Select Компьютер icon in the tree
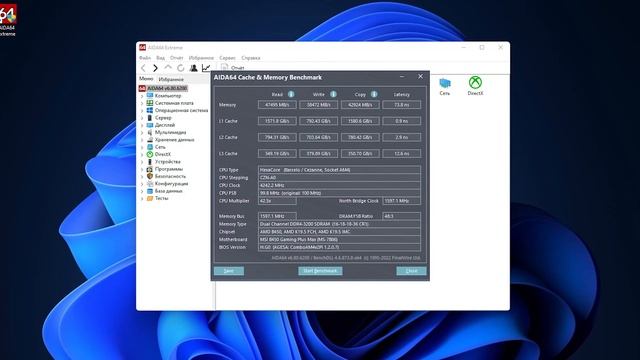640x360 pixels. pos(150,96)
